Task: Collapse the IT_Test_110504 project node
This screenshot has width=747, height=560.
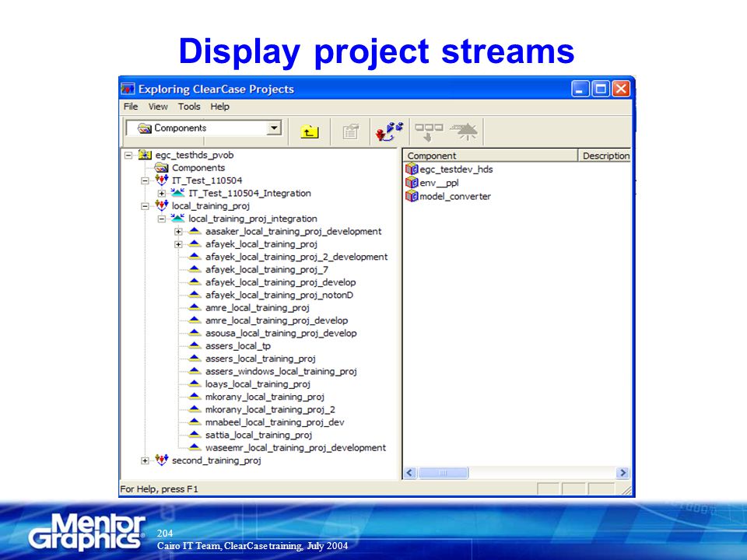Action: point(145,180)
